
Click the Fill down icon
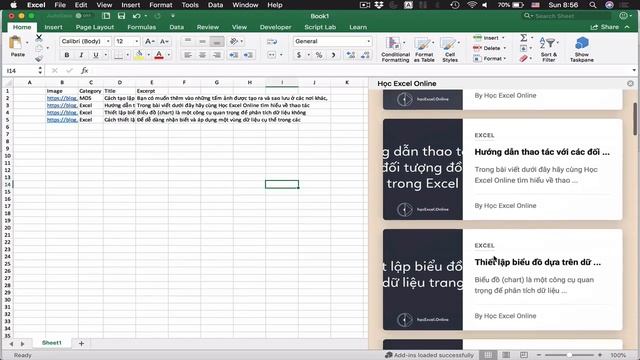click(524, 48)
